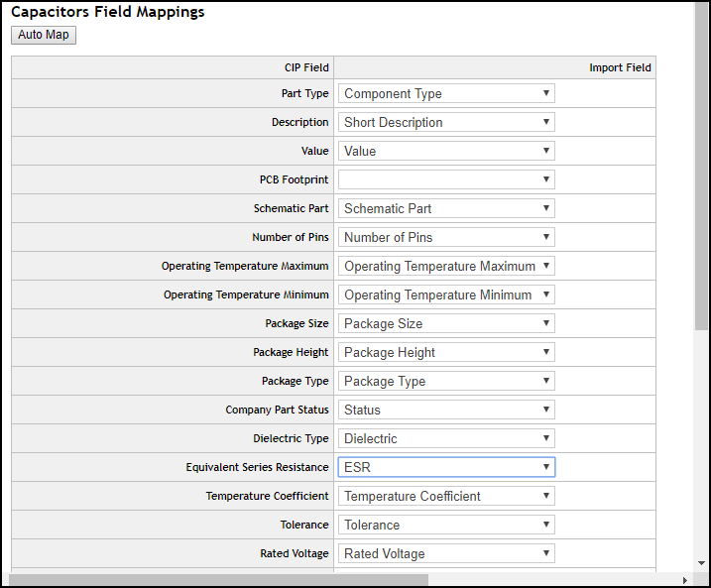Expand the Value row import field dropdown
The height and width of the screenshot is (588, 711).
tap(446, 151)
